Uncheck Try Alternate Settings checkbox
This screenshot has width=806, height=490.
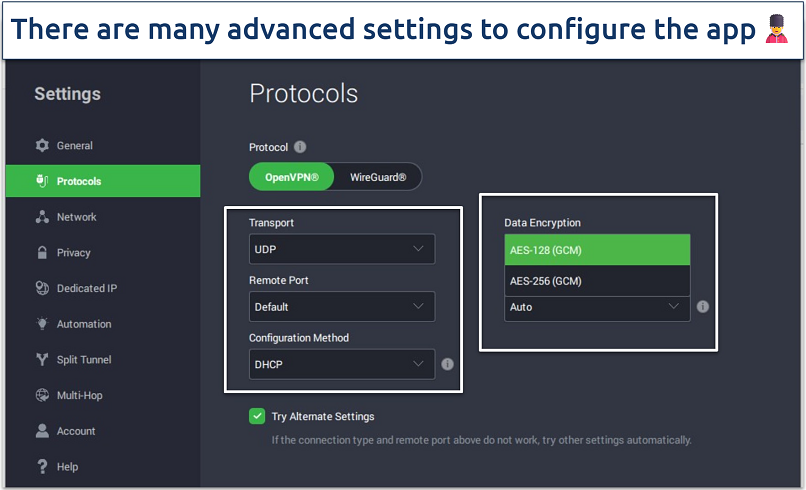pos(257,416)
